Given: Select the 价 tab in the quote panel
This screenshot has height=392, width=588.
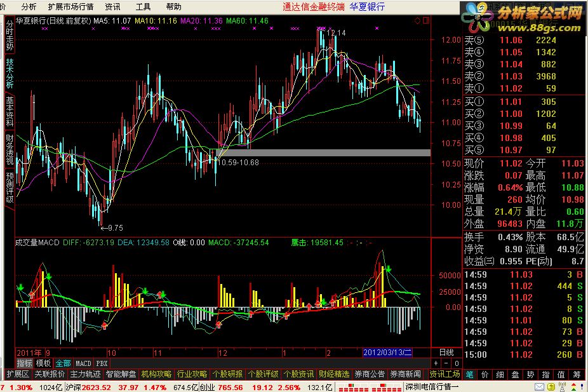Looking at the screenshot, I should [485, 374].
